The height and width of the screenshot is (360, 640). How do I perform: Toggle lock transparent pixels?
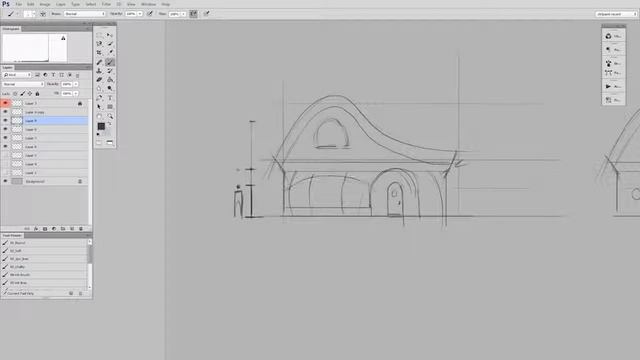[15, 94]
